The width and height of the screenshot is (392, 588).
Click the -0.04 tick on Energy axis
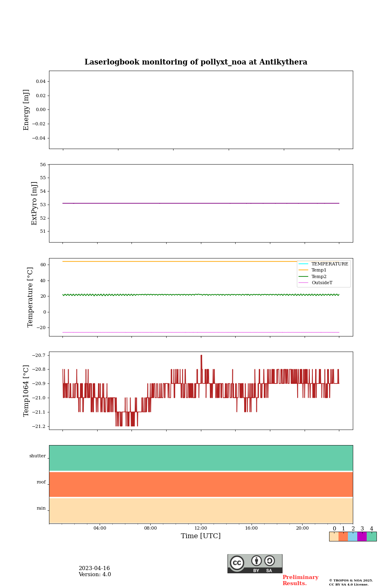tap(39, 138)
